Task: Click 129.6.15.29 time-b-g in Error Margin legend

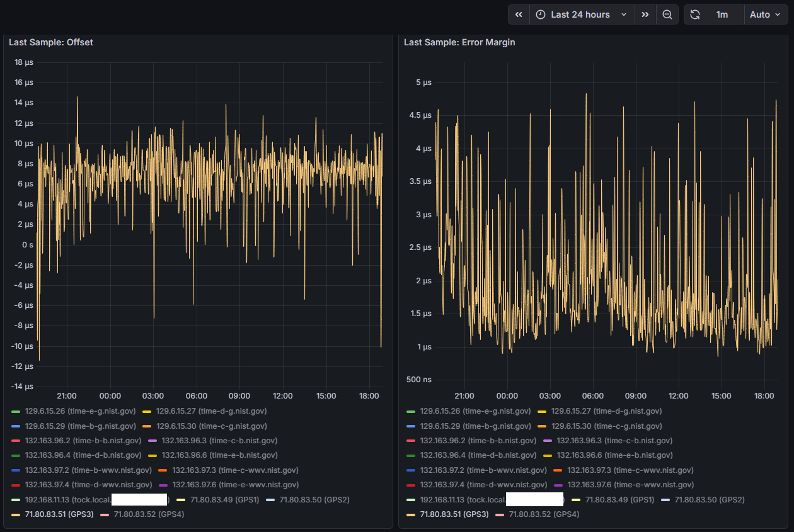Action: point(475,426)
